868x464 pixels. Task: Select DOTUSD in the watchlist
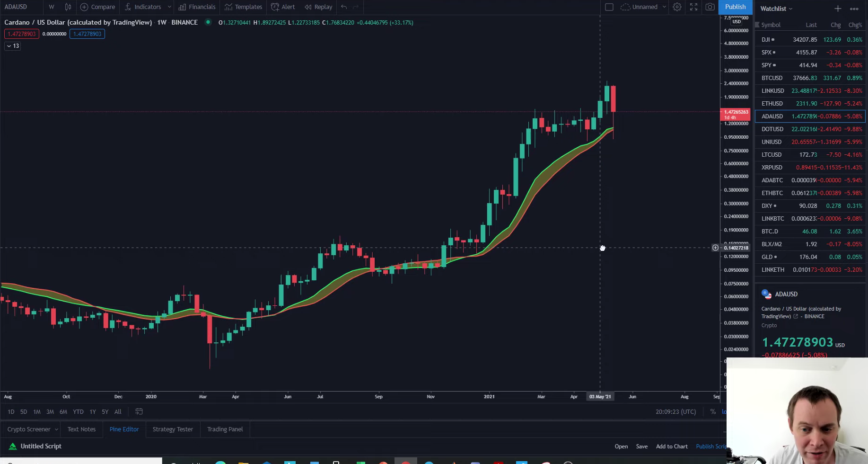point(811,129)
